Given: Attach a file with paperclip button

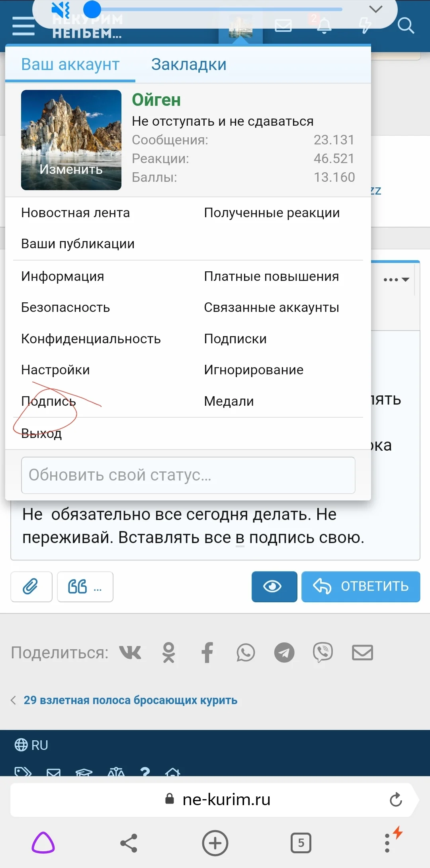Looking at the screenshot, I should point(31,587).
